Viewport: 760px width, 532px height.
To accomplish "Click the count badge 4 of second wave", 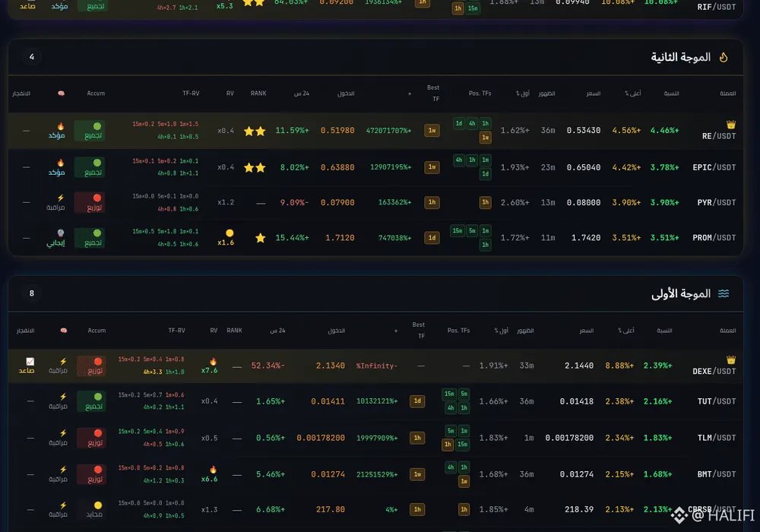I will click(31, 57).
